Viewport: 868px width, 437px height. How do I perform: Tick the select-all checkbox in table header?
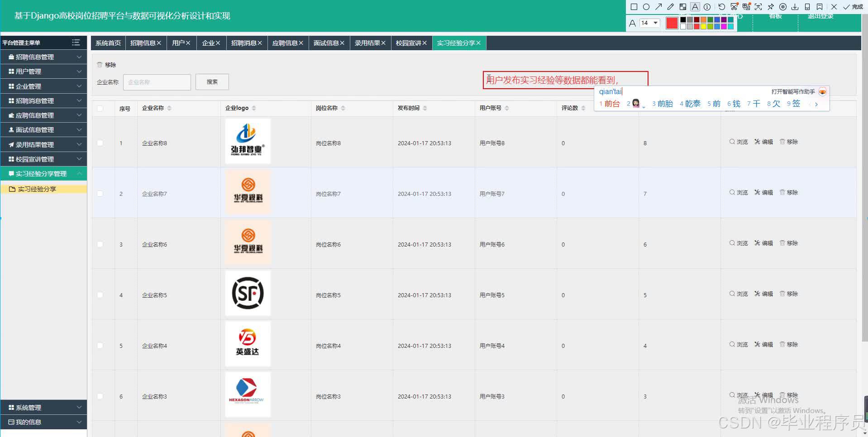pos(100,109)
